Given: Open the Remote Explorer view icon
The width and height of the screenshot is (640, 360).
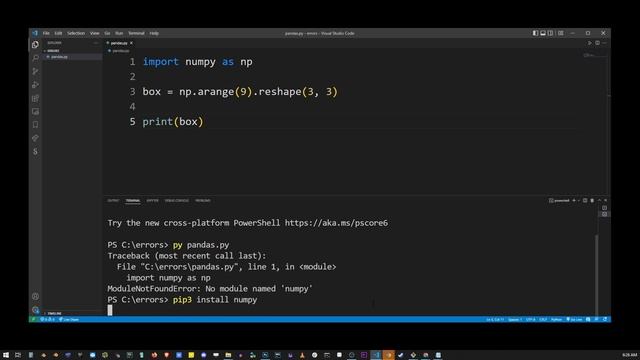Looking at the screenshot, I should pos(36,111).
